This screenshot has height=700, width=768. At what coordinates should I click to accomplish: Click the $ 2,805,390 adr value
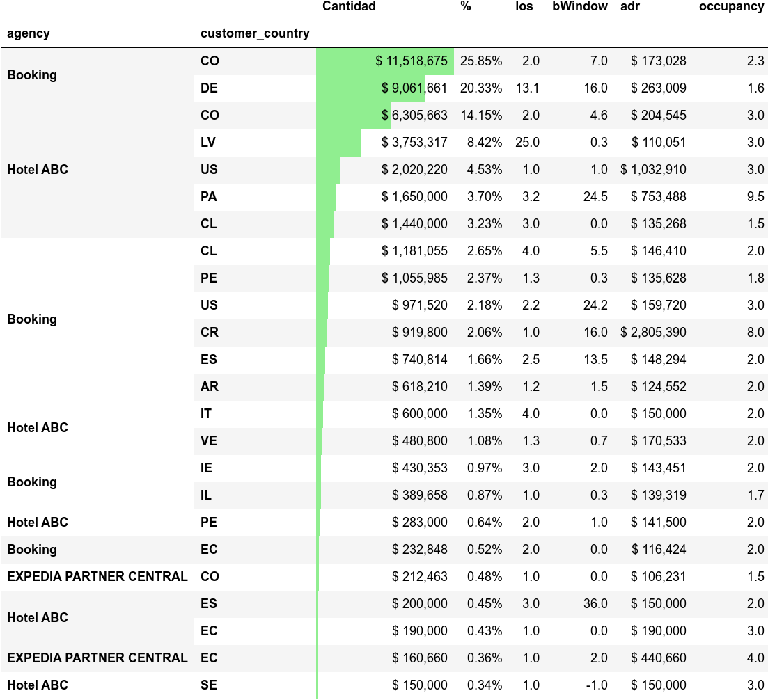point(653,333)
